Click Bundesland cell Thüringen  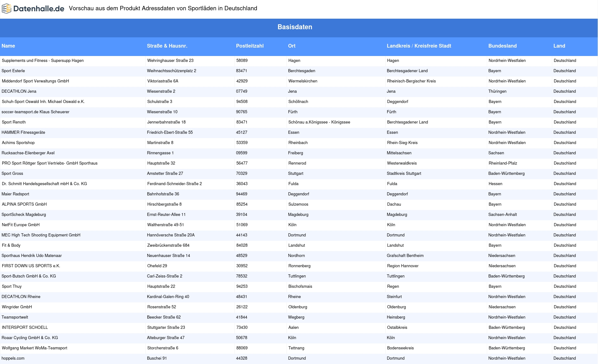(x=497, y=91)
